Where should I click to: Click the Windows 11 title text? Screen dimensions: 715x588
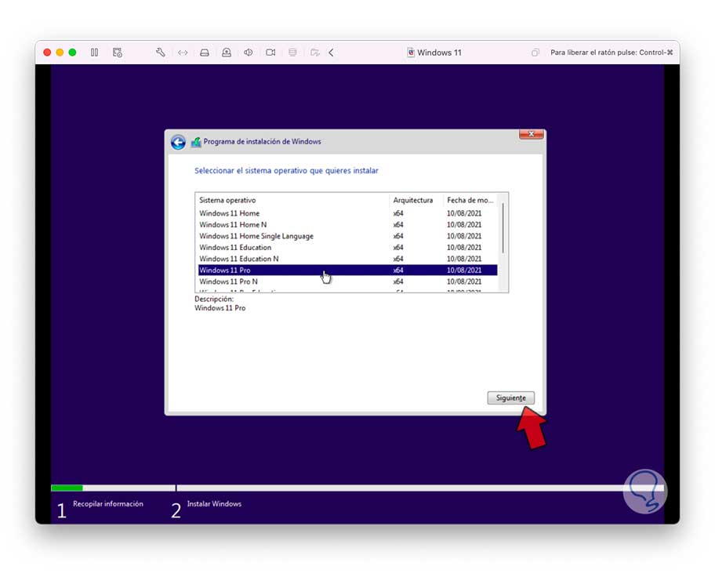(439, 53)
